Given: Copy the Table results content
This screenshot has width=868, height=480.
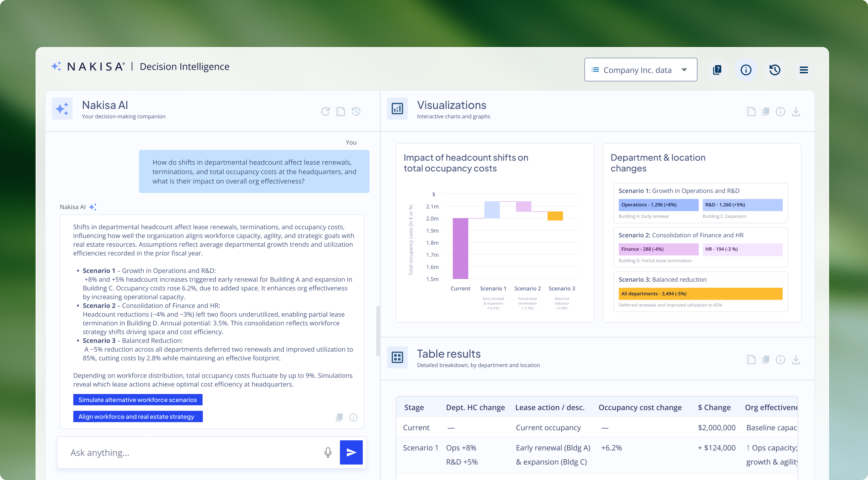Looking at the screenshot, I should pos(766,359).
